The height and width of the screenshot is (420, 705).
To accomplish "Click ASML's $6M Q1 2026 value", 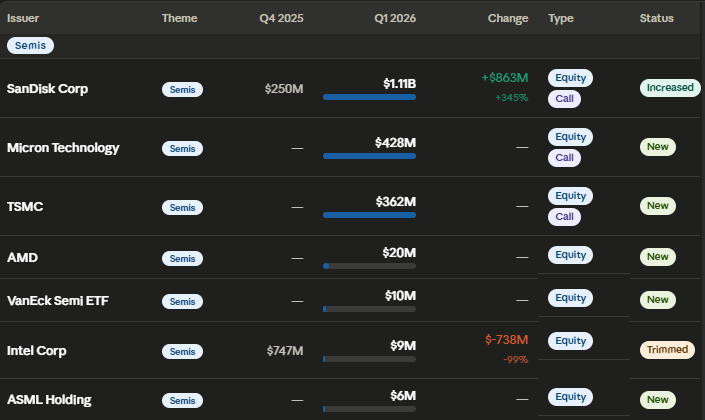I will 403,395.
